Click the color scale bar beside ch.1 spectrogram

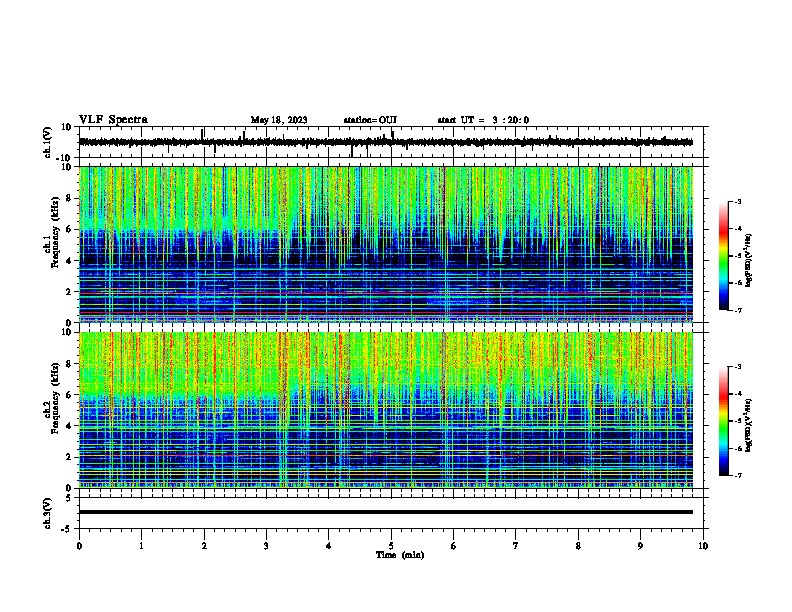(724, 256)
